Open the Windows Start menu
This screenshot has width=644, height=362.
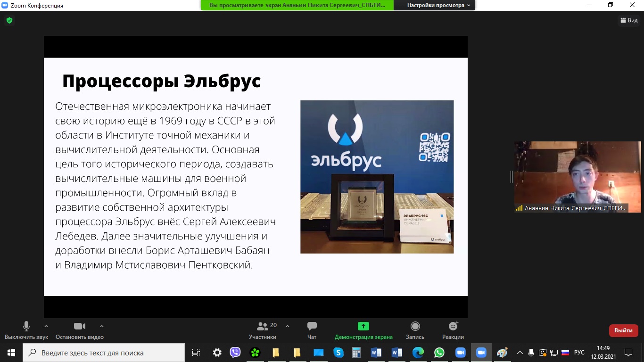pos(11,353)
